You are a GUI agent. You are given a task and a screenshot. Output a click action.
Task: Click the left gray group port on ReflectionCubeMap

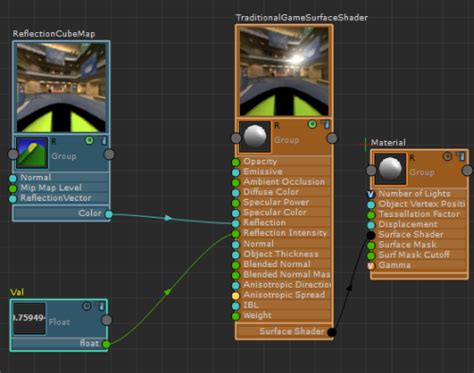click(13, 154)
